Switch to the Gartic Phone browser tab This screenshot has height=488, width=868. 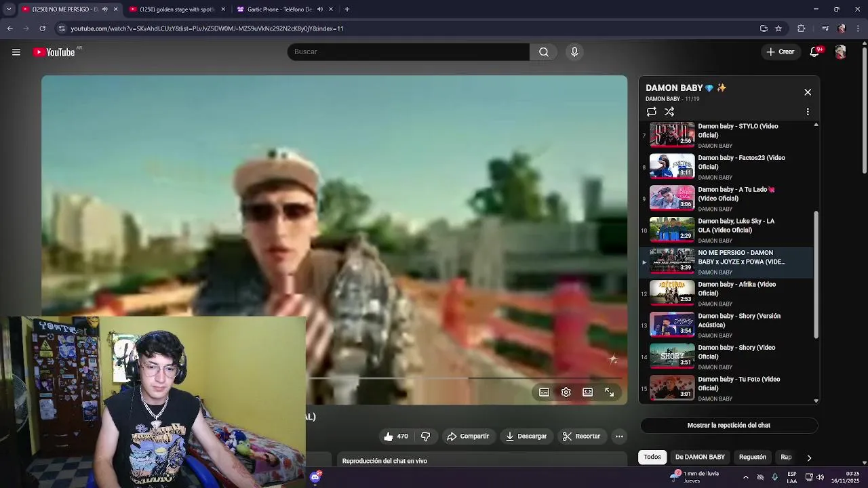pyautogui.click(x=279, y=9)
